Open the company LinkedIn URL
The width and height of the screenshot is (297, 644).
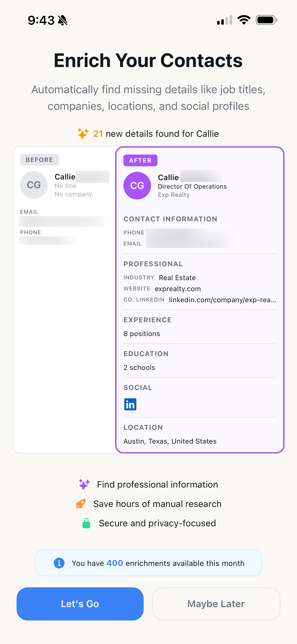pyautogui.click(x=222, y=300)
